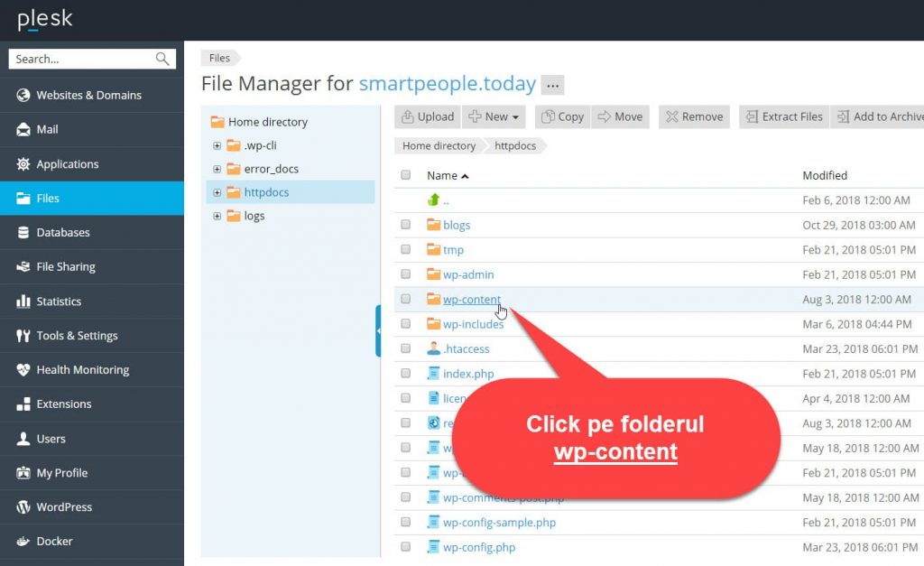The height and width of the screenshot is (566, 924).
Task: Click the Extract Files button
Action: [782, 116]
